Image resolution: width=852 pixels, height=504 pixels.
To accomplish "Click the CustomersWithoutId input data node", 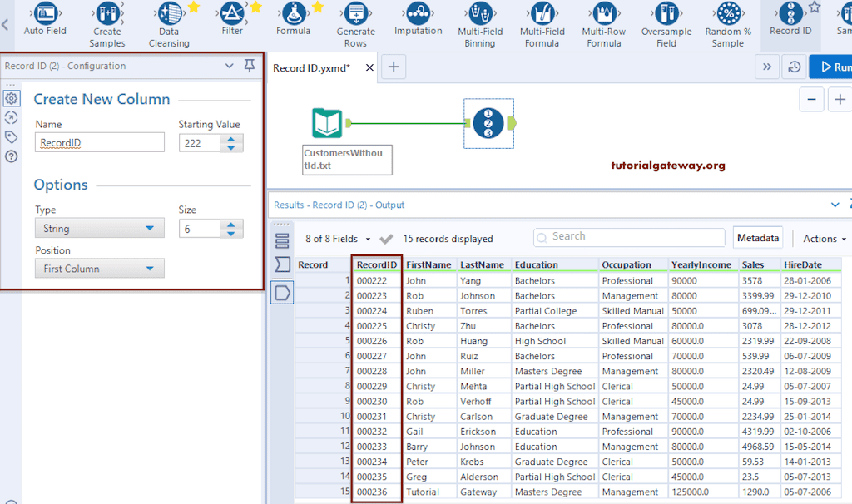I will click(327, 124).
